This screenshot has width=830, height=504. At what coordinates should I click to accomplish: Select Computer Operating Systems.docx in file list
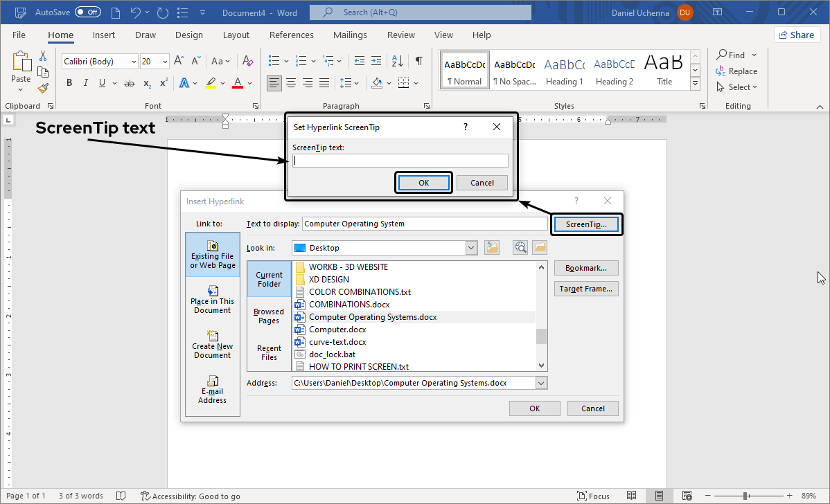372,316
